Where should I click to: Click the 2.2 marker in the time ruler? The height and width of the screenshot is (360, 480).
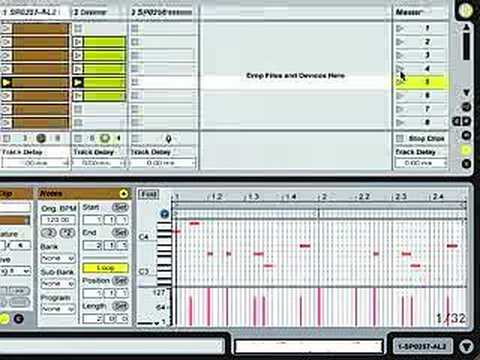click(364, 197)
